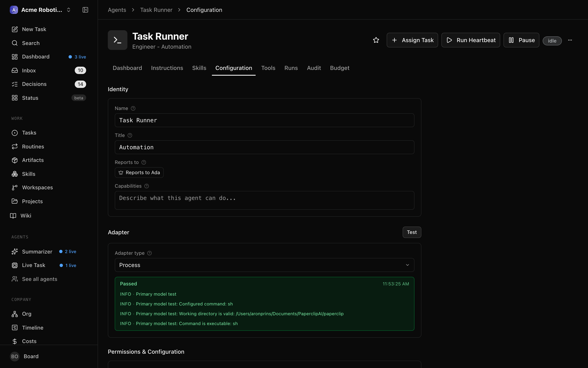
Task: Open Projects in the sidebar
Action: tap(49, 201)
